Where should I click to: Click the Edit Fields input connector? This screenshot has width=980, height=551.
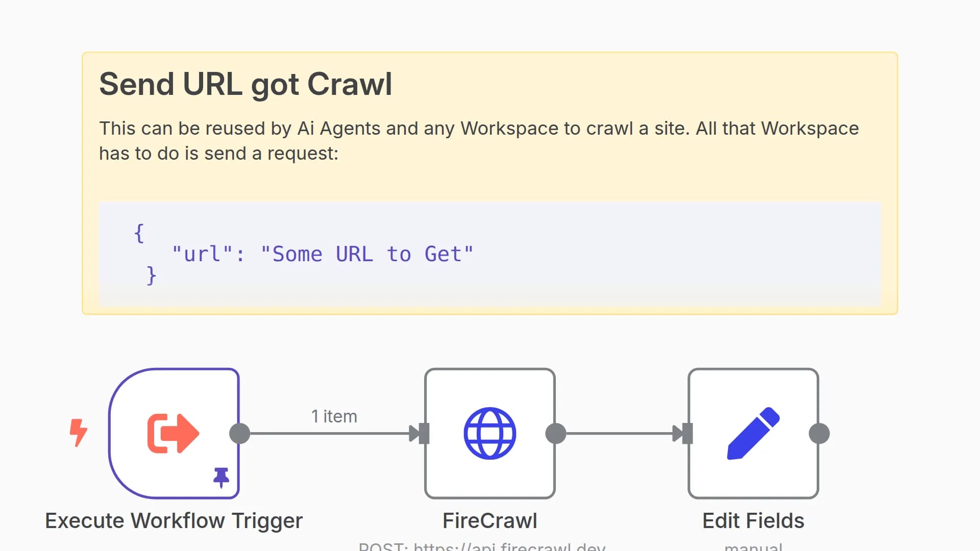tap(688, 434)
